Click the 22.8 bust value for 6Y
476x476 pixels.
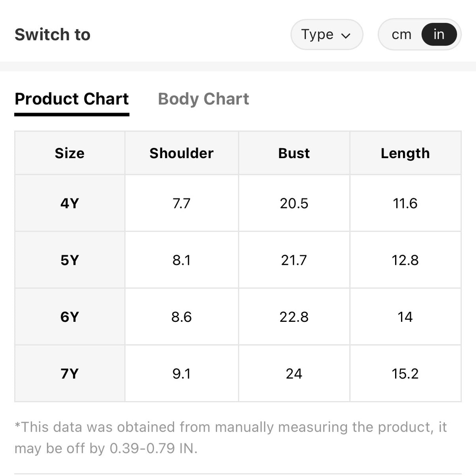294,317
